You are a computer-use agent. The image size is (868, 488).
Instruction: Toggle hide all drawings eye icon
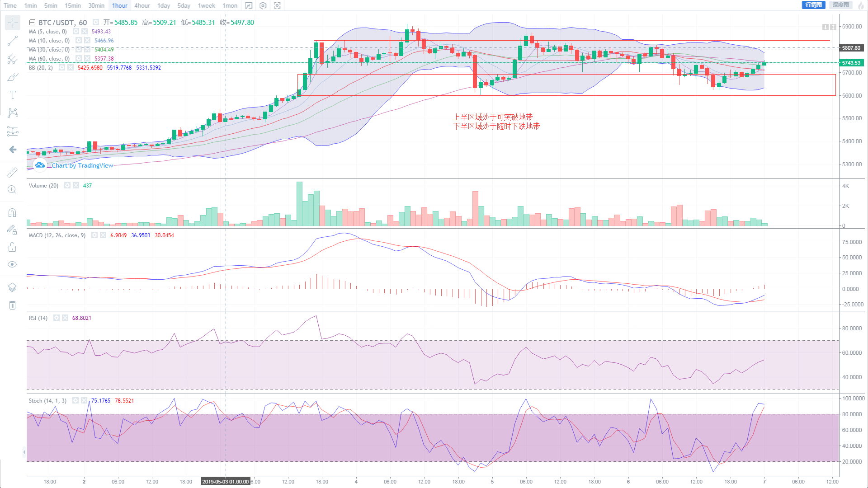[12, 264]
